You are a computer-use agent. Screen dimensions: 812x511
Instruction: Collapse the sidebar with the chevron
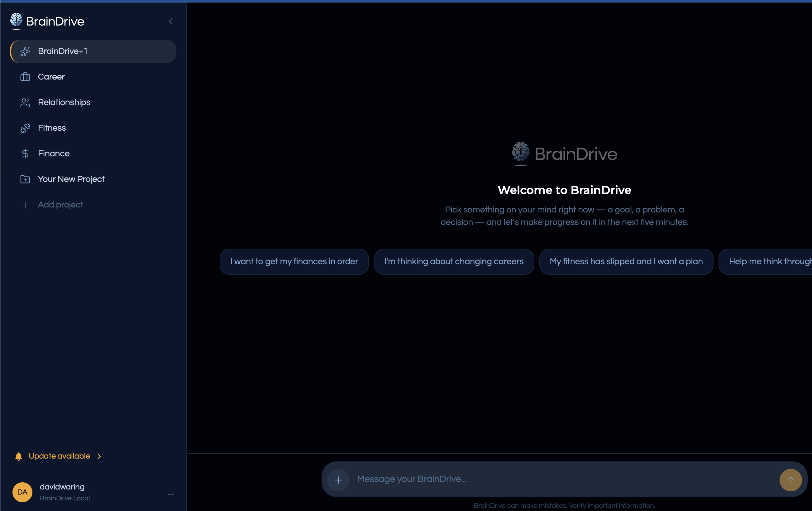171,21
